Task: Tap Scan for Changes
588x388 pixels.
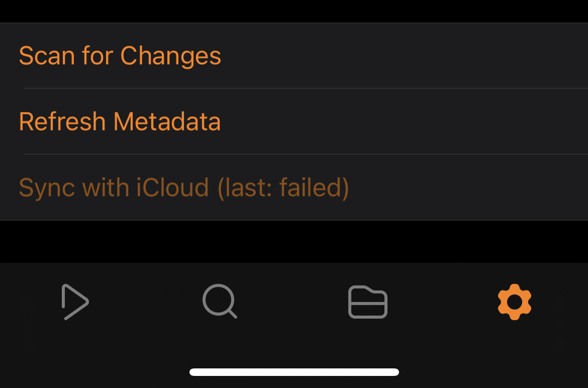Action: coord(120,56)
